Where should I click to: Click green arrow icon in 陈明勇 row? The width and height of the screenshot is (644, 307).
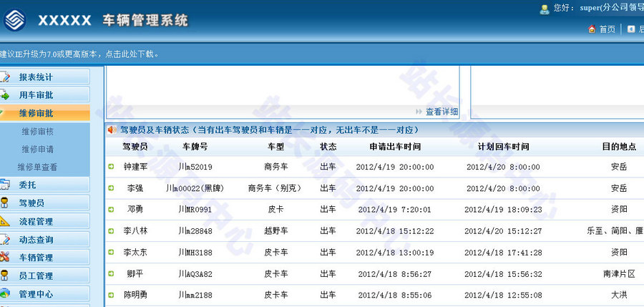click(x=111, y=295)
